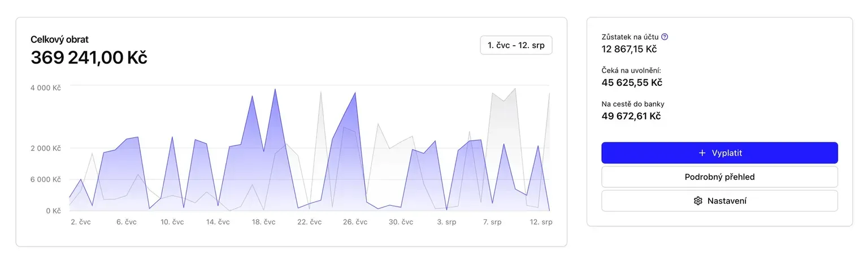The width and height of the screenshot is (868, 259).
Task: Click the gear icon in Nastavení button
Action: coord(698,201)
